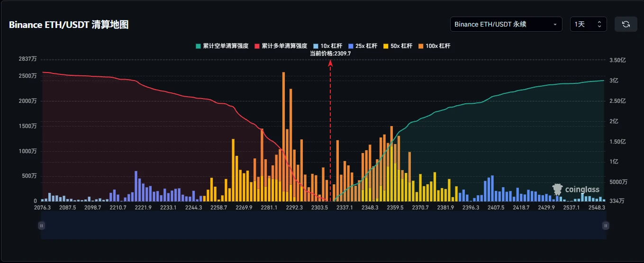Open the Binance ETH/USDT 永续 dropdown

(x=506, y=24)
